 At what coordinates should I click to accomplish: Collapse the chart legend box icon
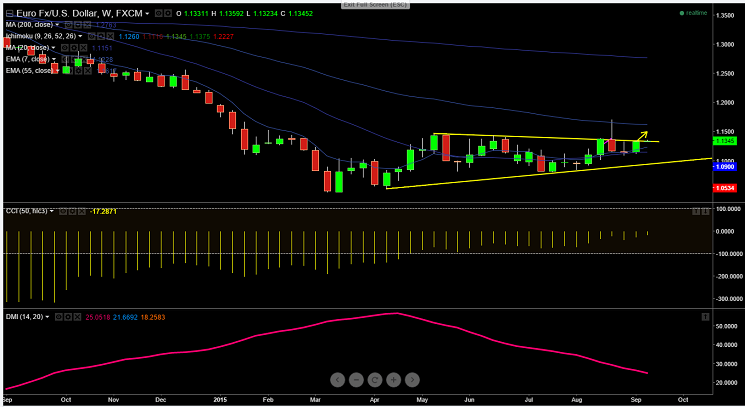10,14
